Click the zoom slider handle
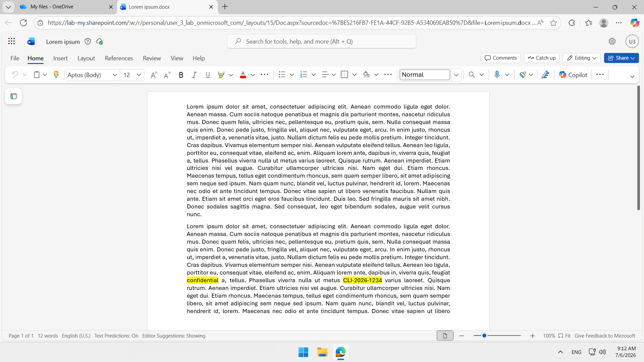This screenshot has height=362, width=644. tap(484, 336)
